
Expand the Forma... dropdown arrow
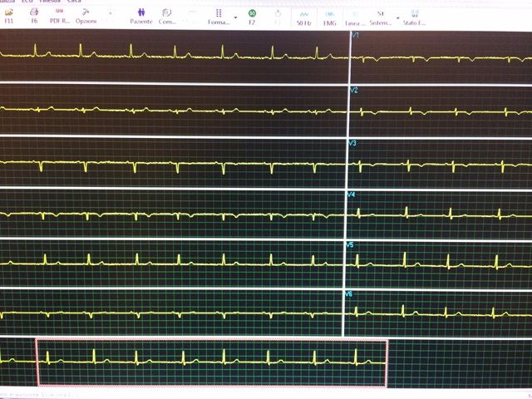[x=236, y=17]
